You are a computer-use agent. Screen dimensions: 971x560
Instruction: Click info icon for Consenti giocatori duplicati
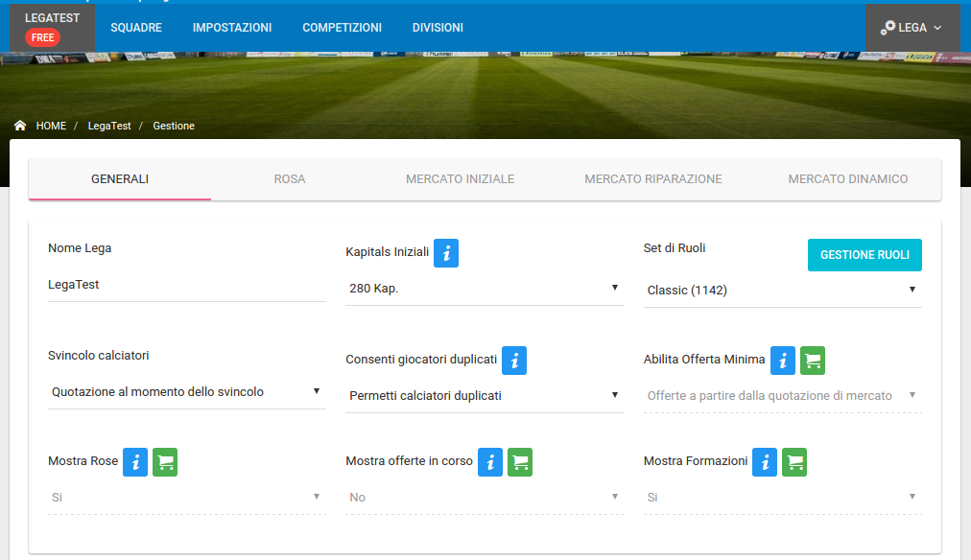pos(514,361)
